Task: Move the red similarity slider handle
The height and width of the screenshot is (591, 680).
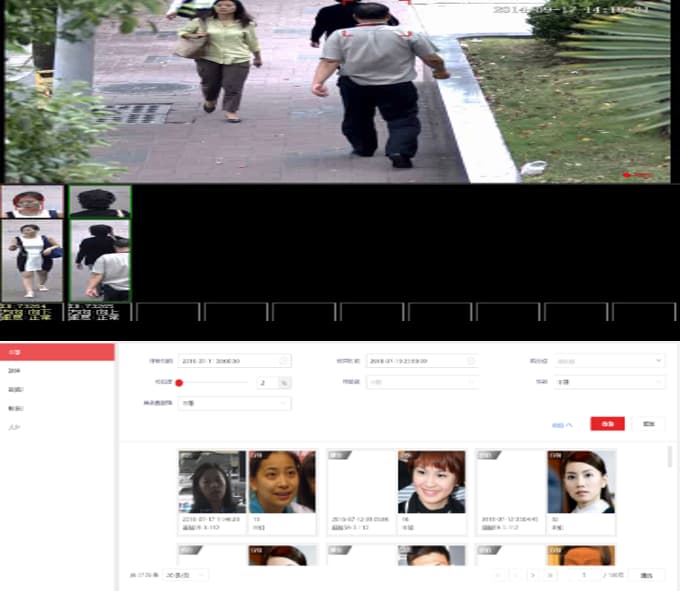Action: pyautogui.click(x=179, y=382)
